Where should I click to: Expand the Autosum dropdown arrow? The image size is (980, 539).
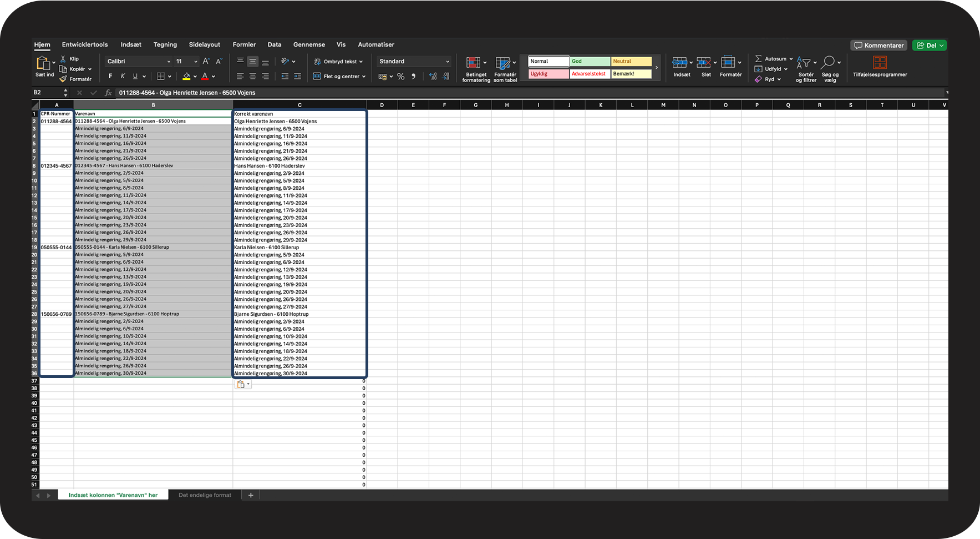coord(791,59)
